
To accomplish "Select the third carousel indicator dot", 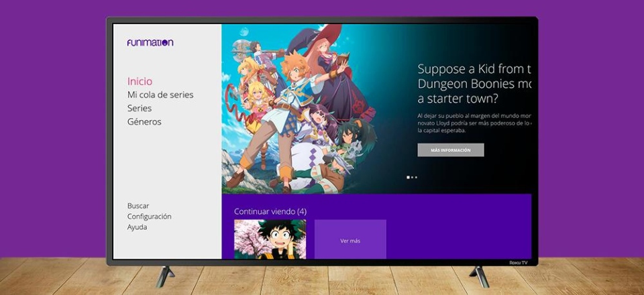I will 416,178.
